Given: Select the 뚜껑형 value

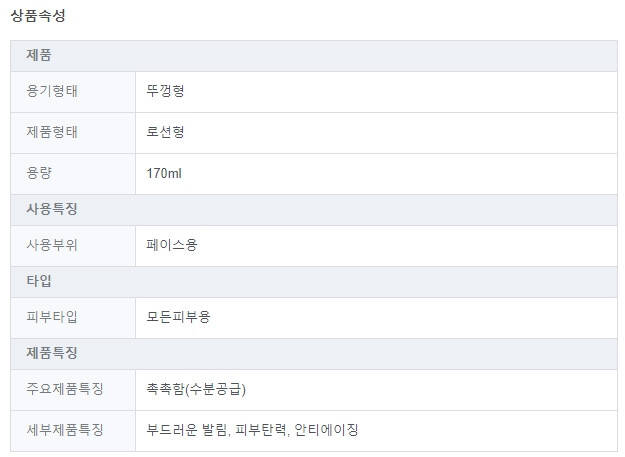Looking at the screenshot, I should (165, 92).
